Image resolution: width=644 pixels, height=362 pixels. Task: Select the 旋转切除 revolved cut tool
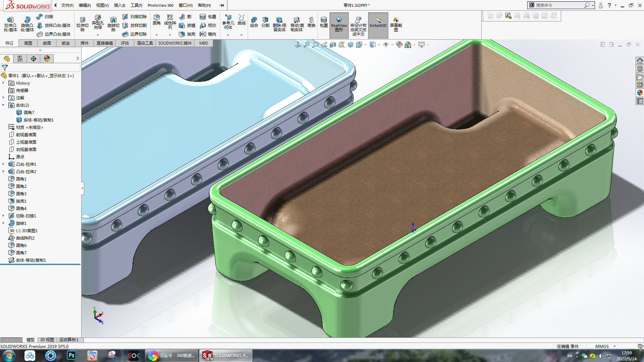point(113,24)
